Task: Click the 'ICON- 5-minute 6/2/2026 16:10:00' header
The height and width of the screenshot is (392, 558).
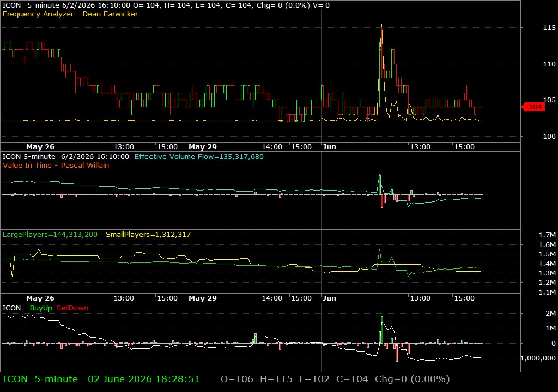Action: pos(66,5)
